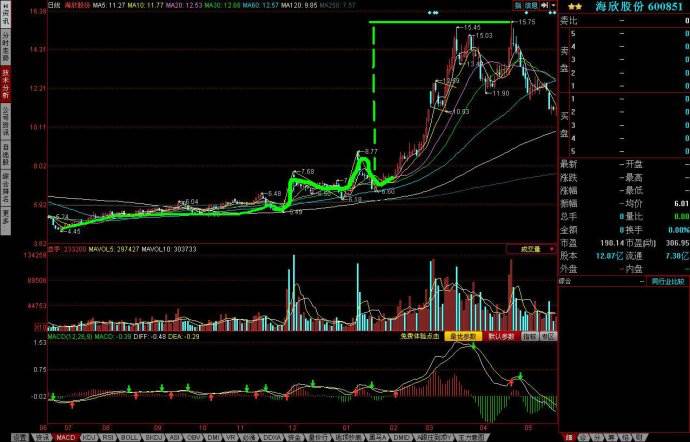Select the DMI indicator tab
Screen dimensions: 690x442
click(214, 438)
